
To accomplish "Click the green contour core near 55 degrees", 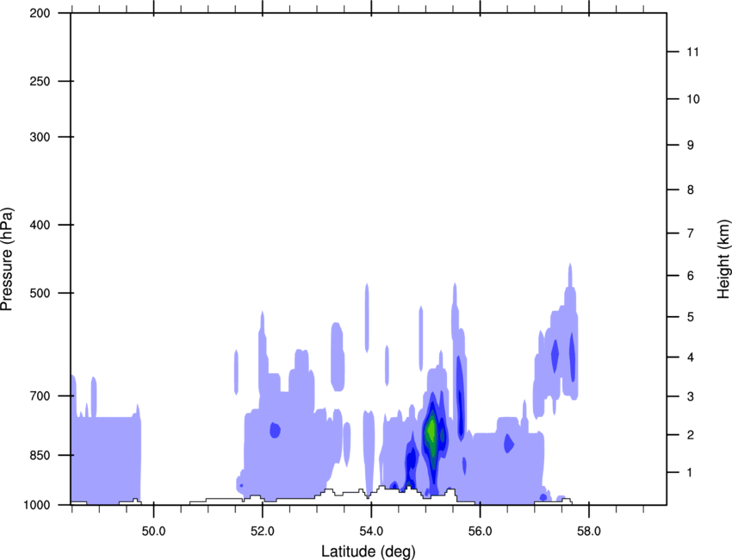I will coord(431,429).
